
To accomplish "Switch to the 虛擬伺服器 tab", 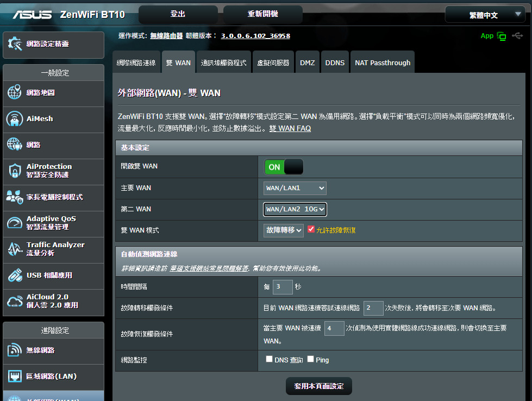I will coord(273,62).
